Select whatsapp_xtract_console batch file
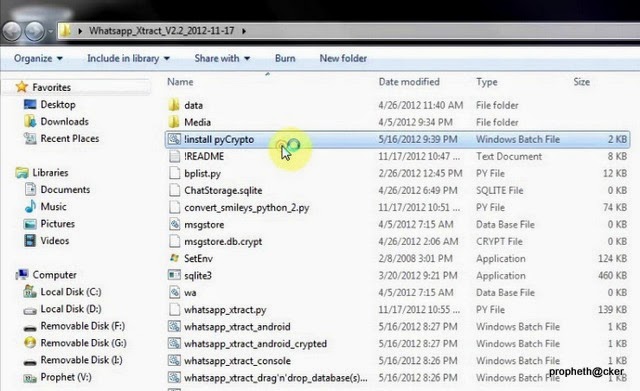 [x=237, y=361]
